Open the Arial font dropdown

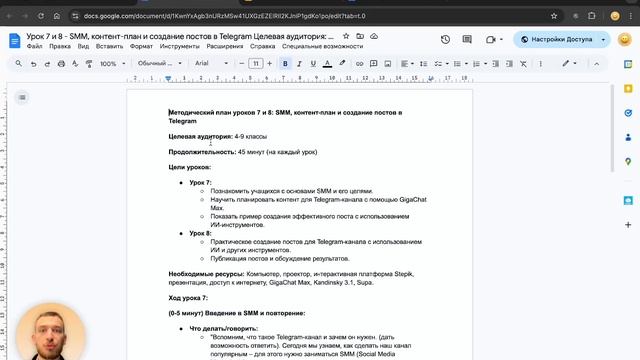(x=211, y=63)
